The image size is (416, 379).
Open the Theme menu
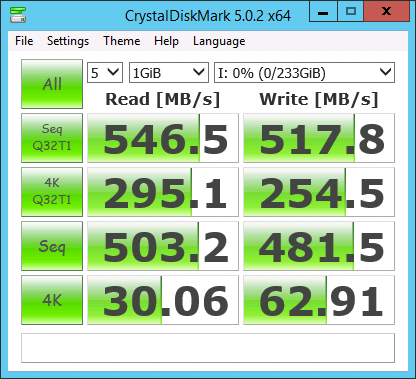(122, 41)
